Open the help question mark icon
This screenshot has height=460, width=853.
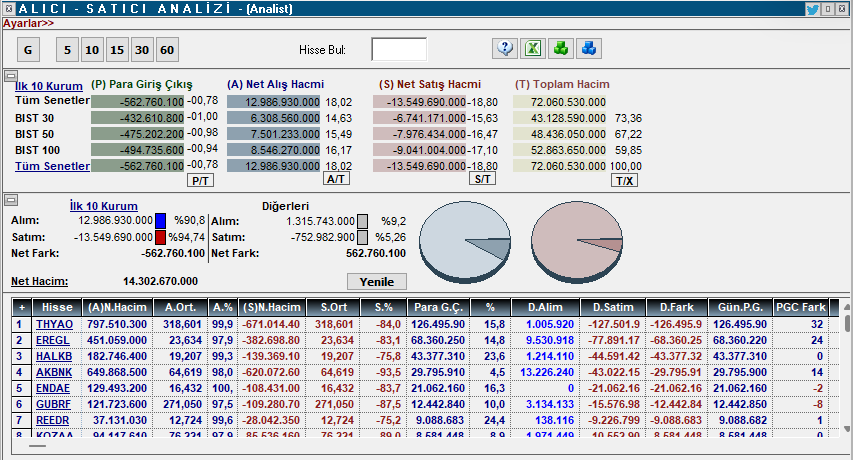(x=505, y=48)
